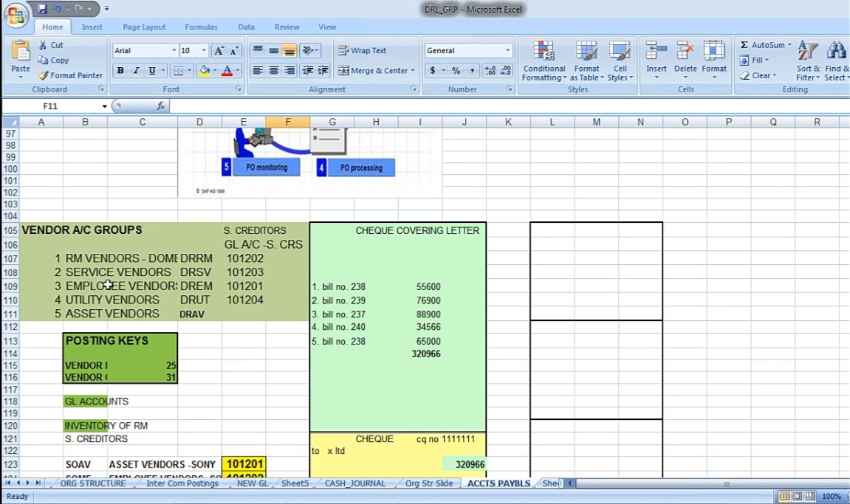Undo the last action in the toolbar
This screenshot has width=850, height=504.
coord(57,9)
